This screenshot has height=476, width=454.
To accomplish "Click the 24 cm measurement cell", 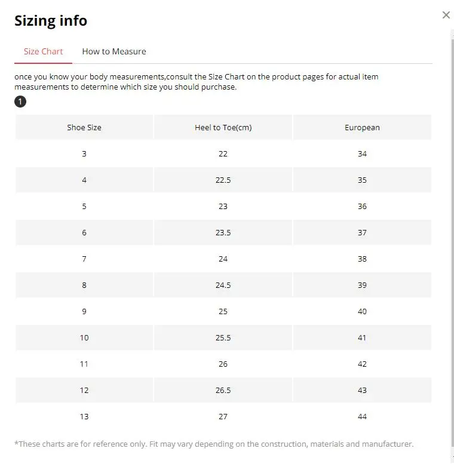I will (x=223, y=259).
